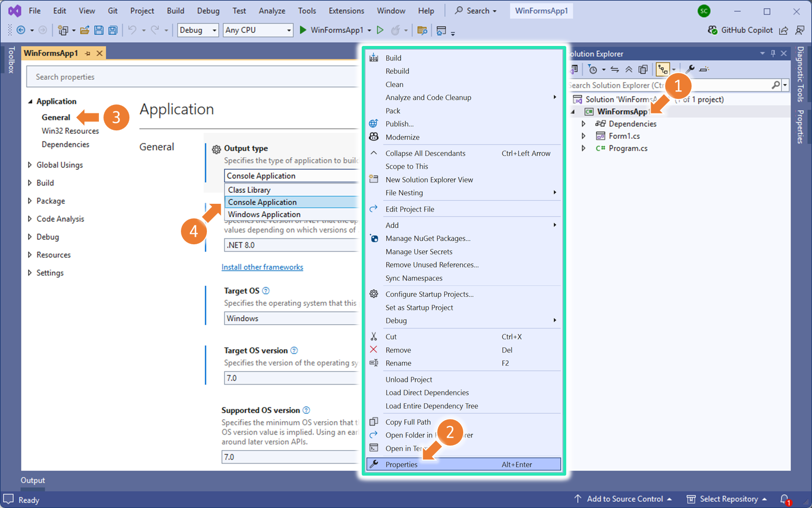The image size is (812, 508).
Task: Close the WinFormsApp1 properties tab
Action: pyautogui.click(x=99, y=53)
